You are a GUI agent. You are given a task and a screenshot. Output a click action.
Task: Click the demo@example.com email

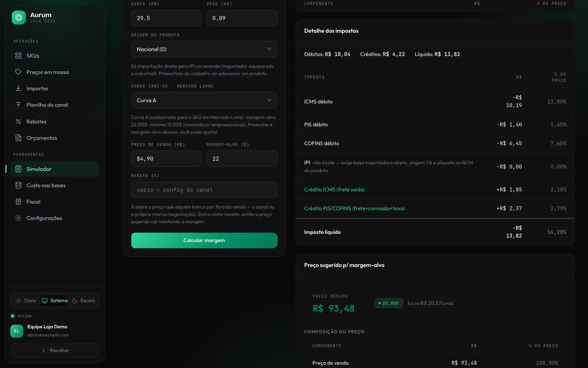48,335
